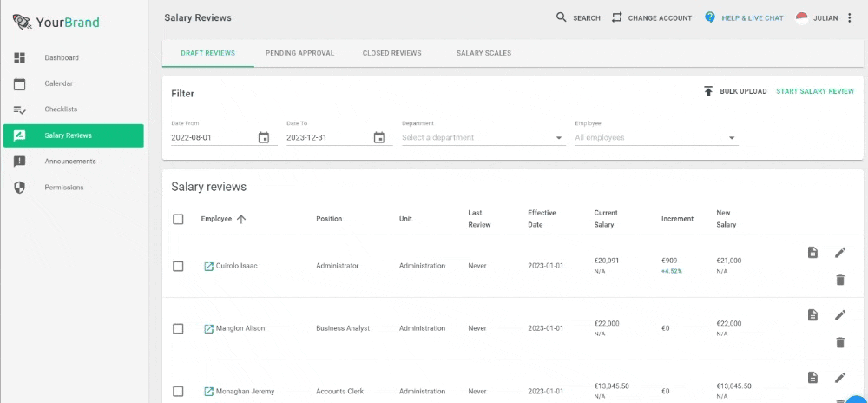This screenshot has width=868, height=403.
Task: Click the Calendar sidebar icon
Action: point(19,83)
